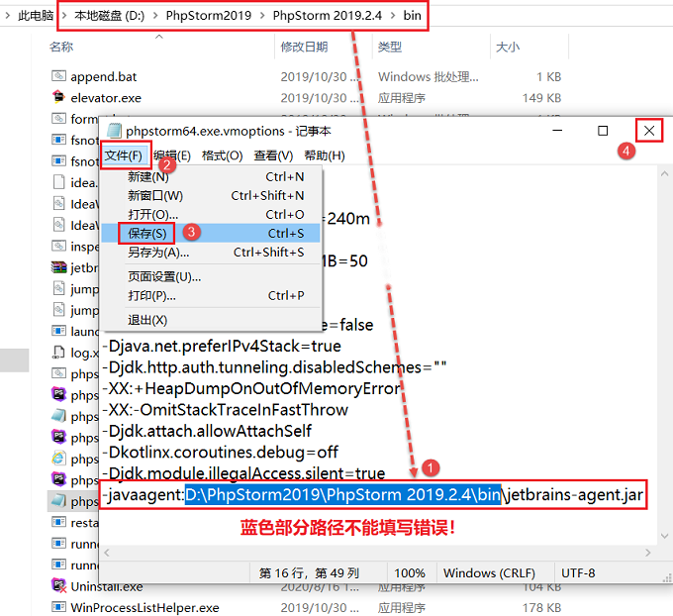Sort the file list by 类型 column

click(390, 47)
